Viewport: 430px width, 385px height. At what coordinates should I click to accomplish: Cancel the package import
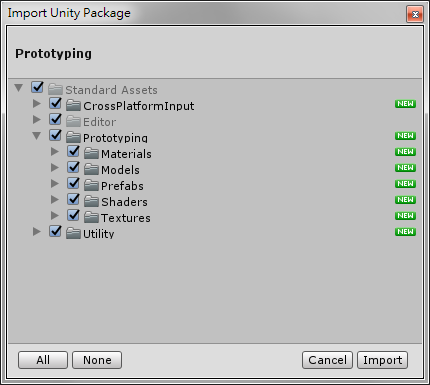click(327, 360)
